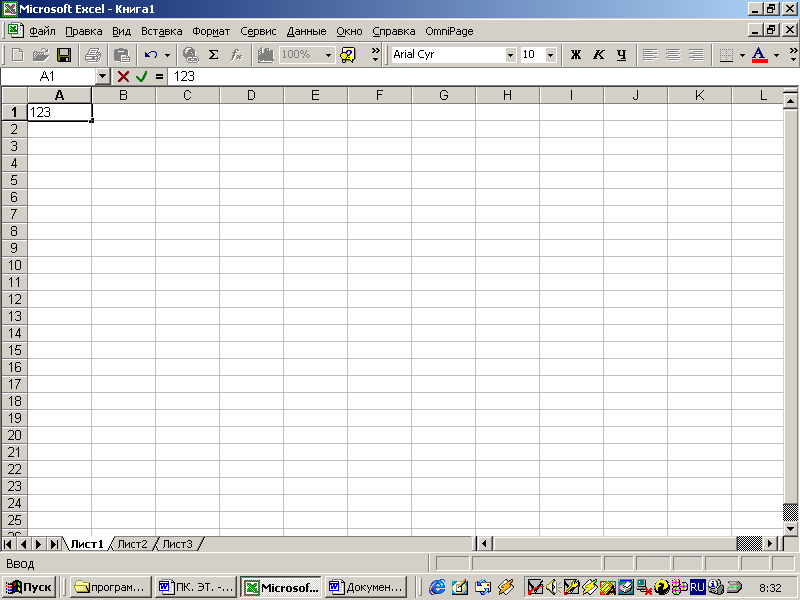Viewport: 800px width, 600px height.
Task: Open the Undo history dropdown arrow
Action: [x=167, y=55]
